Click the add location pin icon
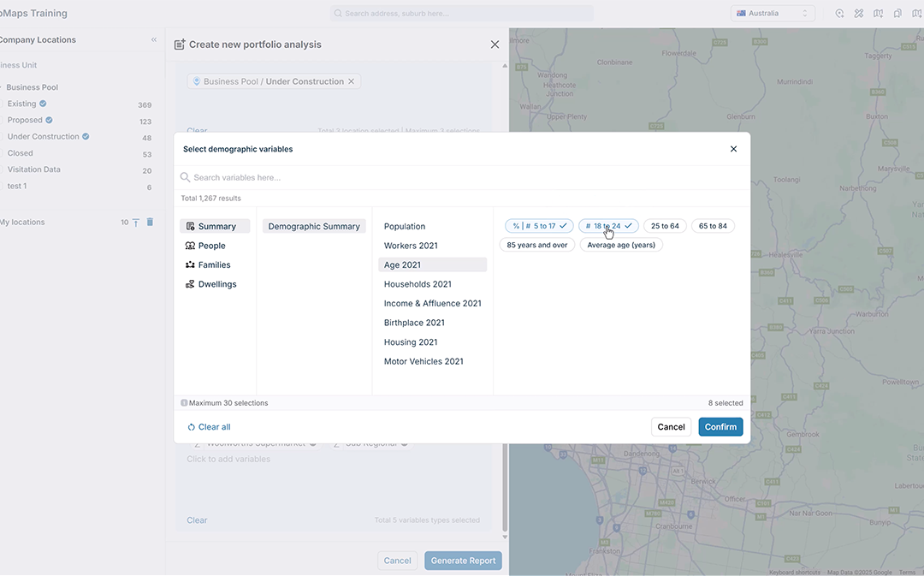This screenshot has height=576, width=924. [839, 14]
